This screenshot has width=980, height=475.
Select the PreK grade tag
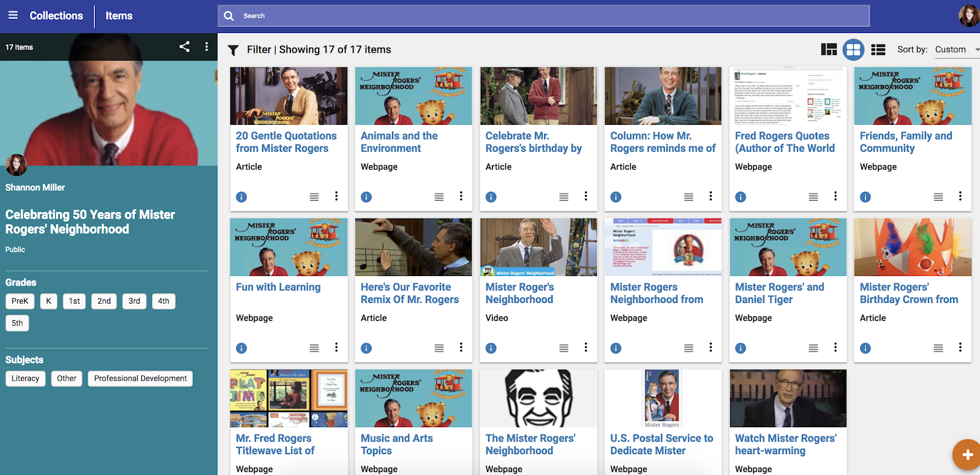20,301
